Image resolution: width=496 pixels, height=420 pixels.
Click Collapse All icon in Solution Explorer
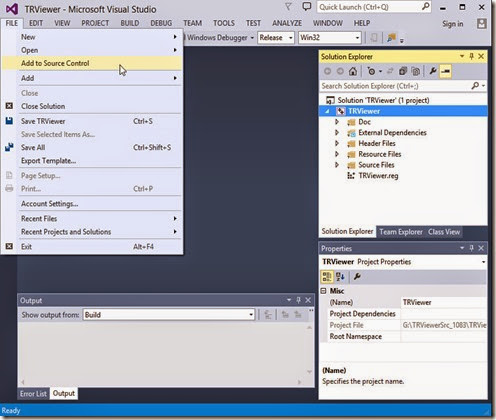(x=403, y=71)
